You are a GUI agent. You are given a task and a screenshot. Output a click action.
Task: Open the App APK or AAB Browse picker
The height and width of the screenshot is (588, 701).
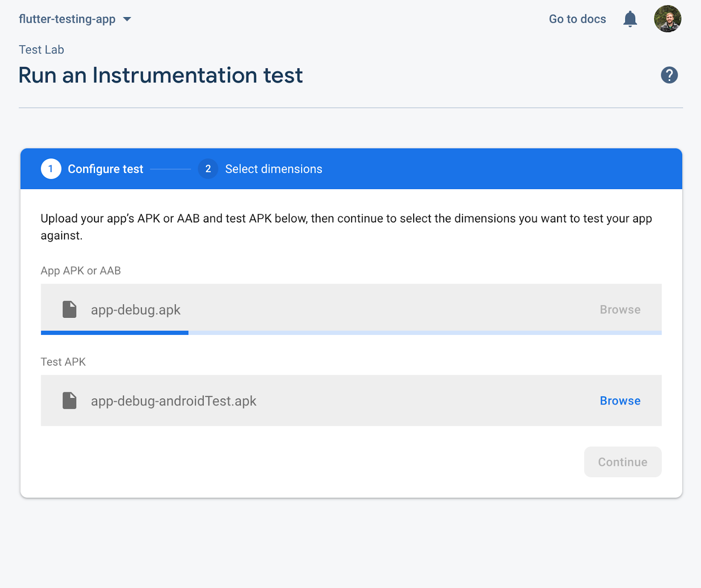(x=620, y=310)
